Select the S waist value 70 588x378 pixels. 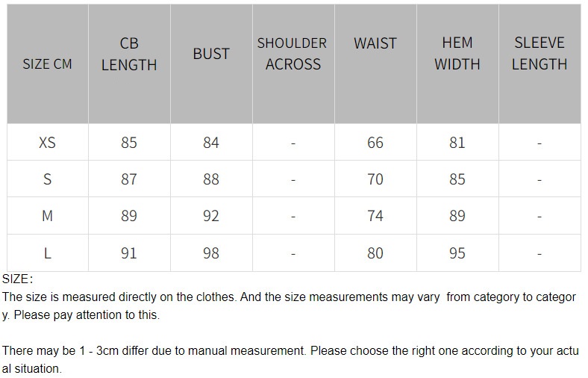click(375, 179)
